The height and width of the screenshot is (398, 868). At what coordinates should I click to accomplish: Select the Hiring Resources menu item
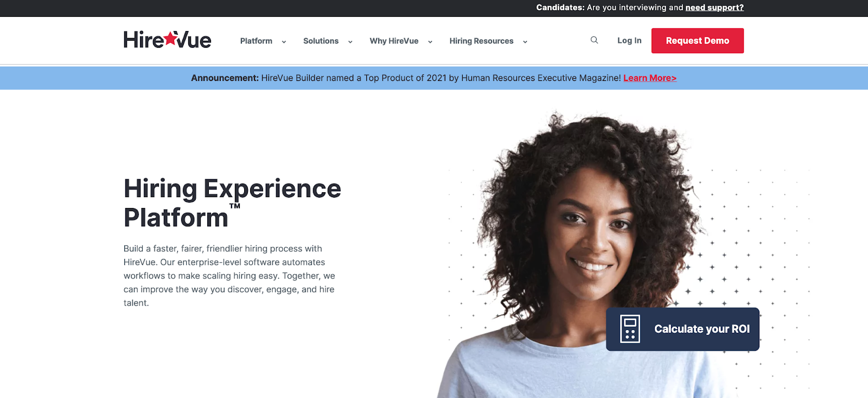pyautogui.click(x=481, y=41)
